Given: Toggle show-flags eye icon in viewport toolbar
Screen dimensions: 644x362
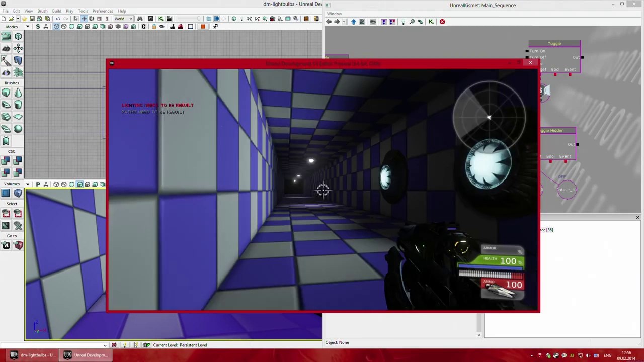Looking at the screenshot, I should [x=162, y=26].
